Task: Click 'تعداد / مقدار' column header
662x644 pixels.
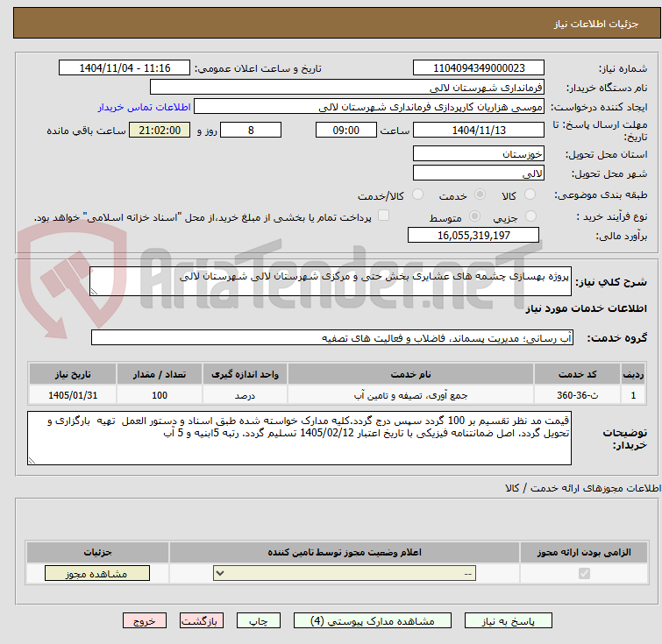Action: pyautogui.click(x=160, y=374)
